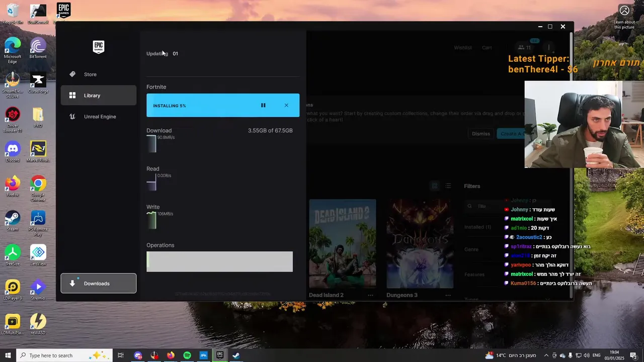The height and width of the screenshot is (362, 644).
Task: Open Unreal Engine section in sidebar
Action: 99,117
